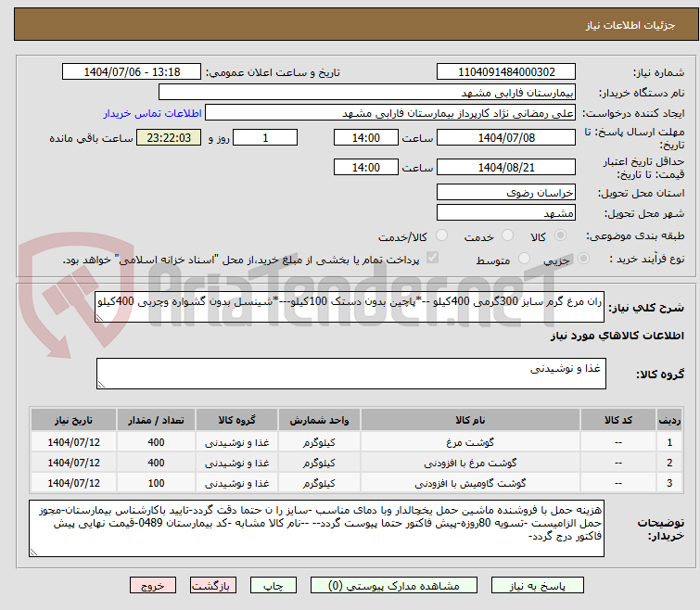This screenshot has width=700, height=610.
Task: Click the remaining time field 23:22:03
Action: coord(169,137)
